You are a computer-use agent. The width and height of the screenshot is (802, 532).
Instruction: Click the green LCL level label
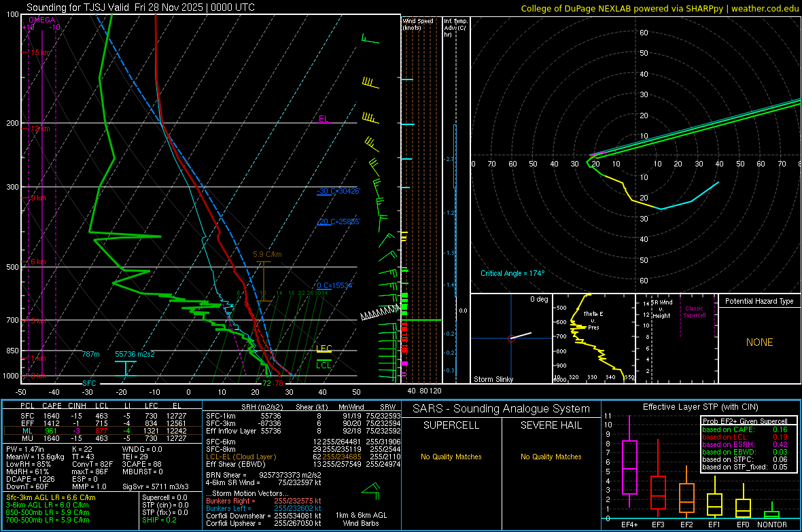(324, 365)
